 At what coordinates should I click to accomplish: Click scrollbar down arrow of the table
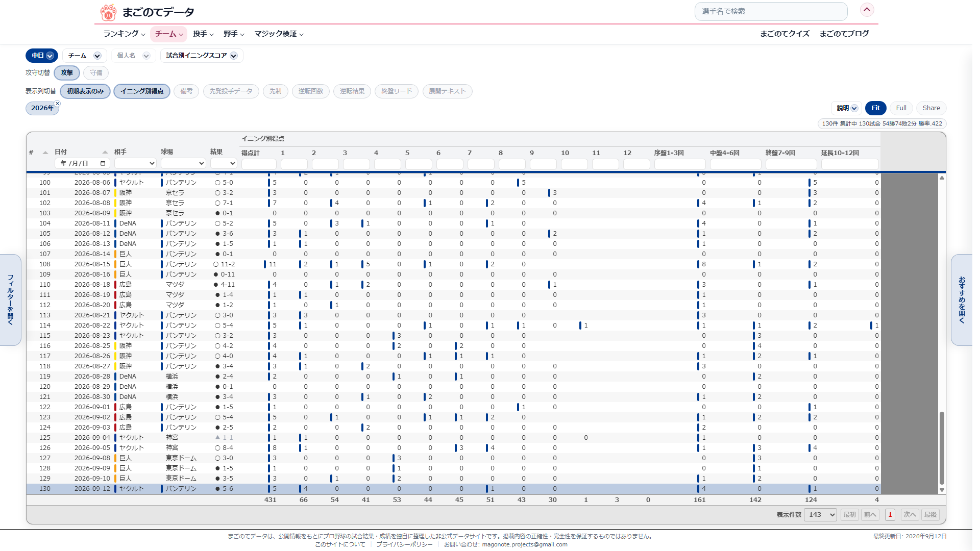click(x=942, y=490)
